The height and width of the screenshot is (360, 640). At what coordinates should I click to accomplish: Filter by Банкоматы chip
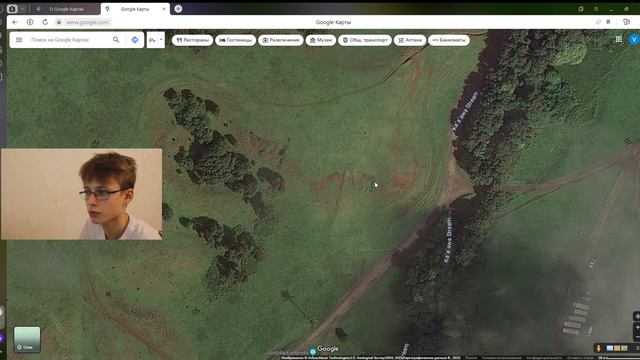(449, 40)
